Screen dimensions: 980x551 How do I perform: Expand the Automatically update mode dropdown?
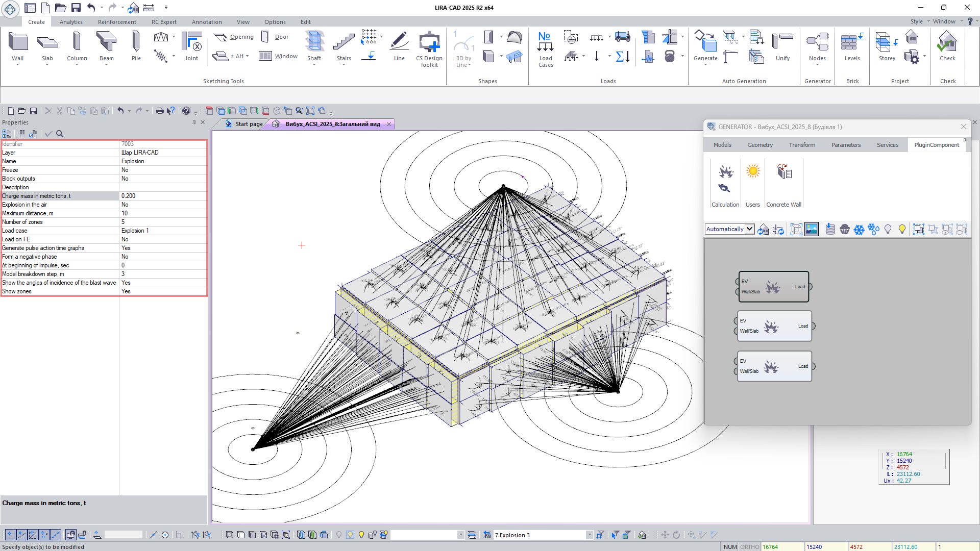click(749, 229)
